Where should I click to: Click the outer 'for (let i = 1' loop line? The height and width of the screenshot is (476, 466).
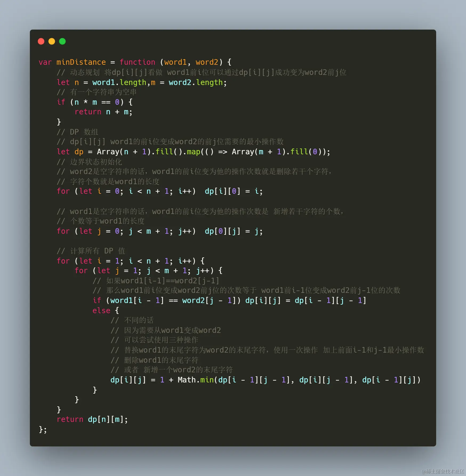point(131,261)
